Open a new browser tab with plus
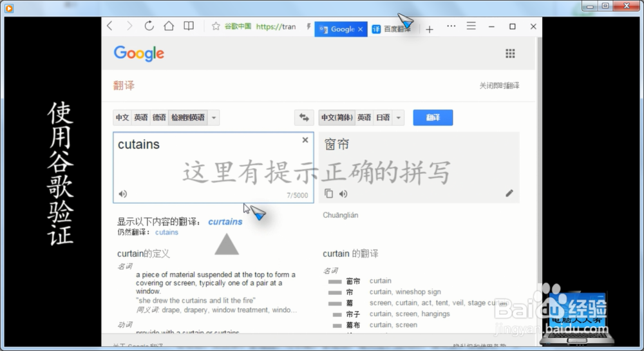The image size is (644, 351). [430, 29]
